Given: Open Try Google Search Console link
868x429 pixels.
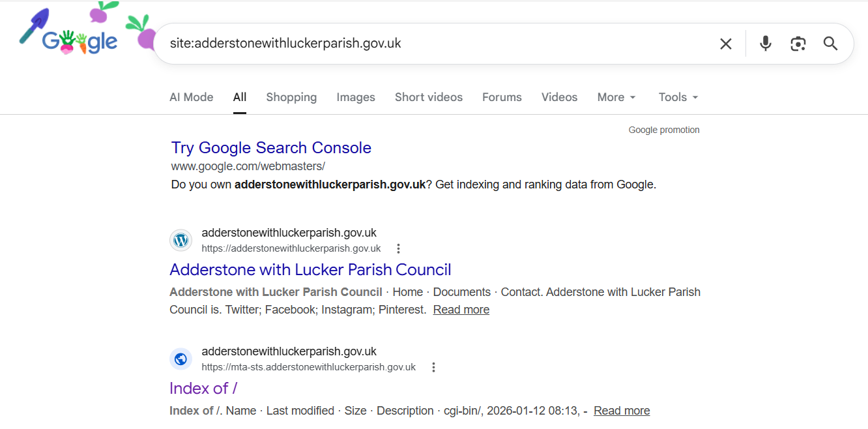Looking at the screenshot, I should click(x=271, y=148).
